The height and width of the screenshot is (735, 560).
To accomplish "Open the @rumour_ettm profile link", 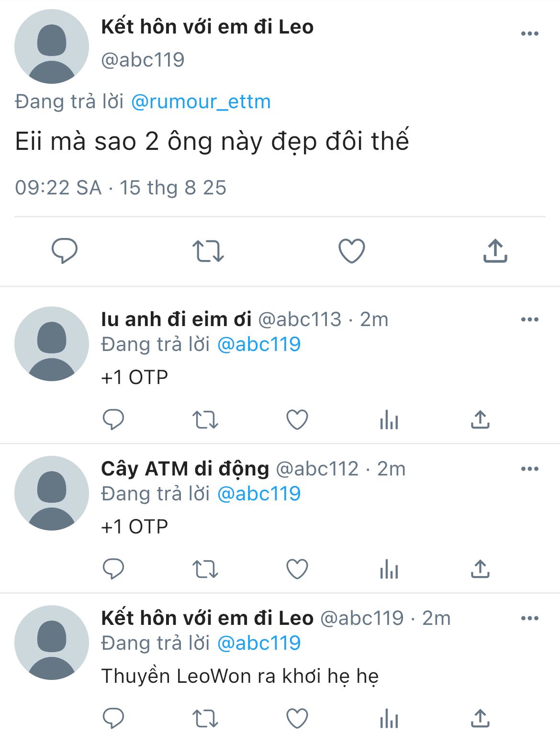I will (x=201, y=102).
